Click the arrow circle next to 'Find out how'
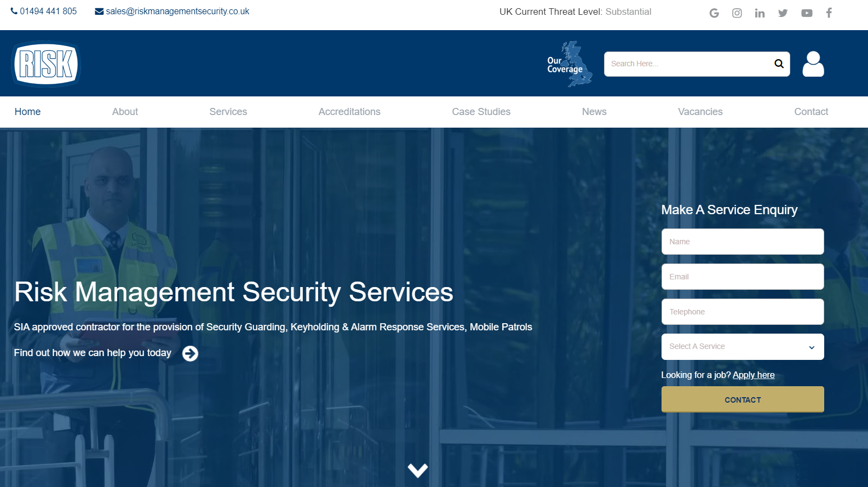The image size is (868, 487). 190,353
